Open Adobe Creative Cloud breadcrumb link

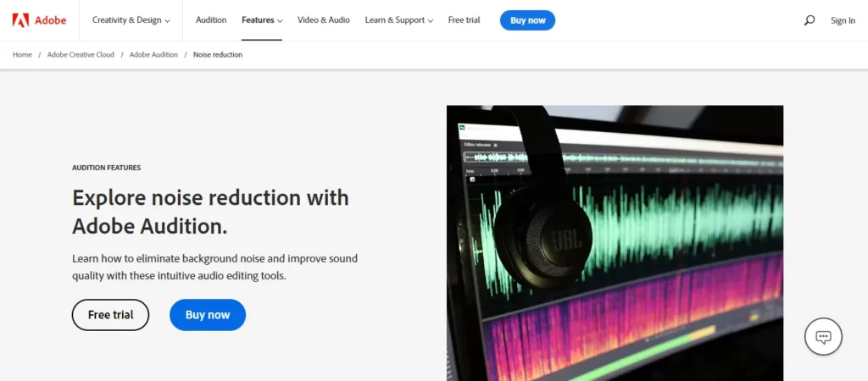81,55
